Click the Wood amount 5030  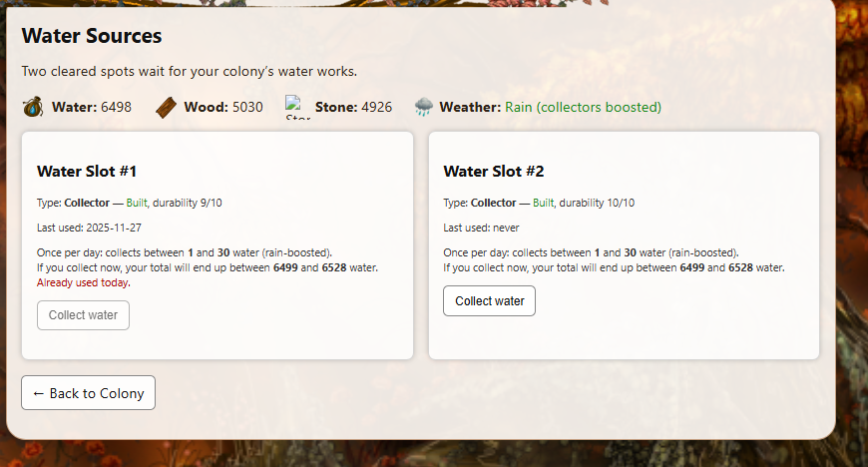[x=247, y=107]
